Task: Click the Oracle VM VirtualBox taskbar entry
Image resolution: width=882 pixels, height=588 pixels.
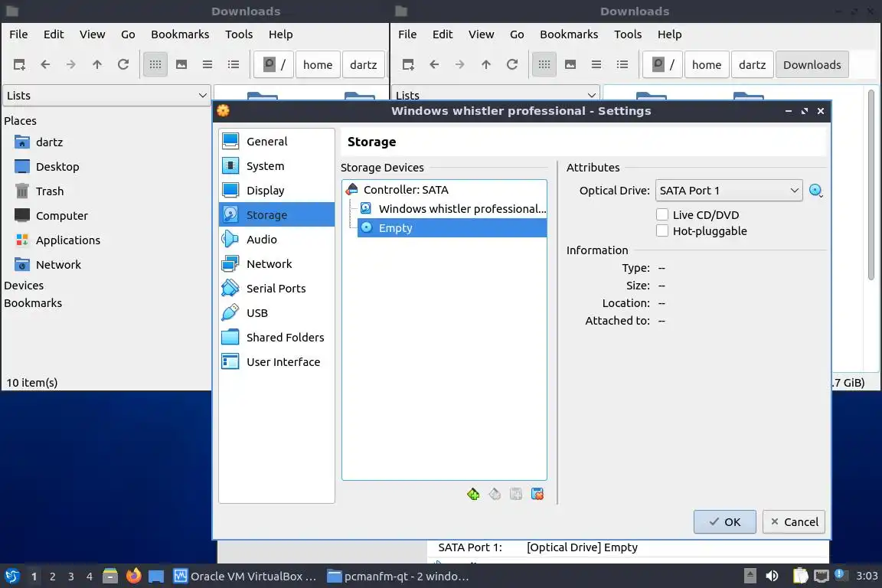Action: pos(245,577)
